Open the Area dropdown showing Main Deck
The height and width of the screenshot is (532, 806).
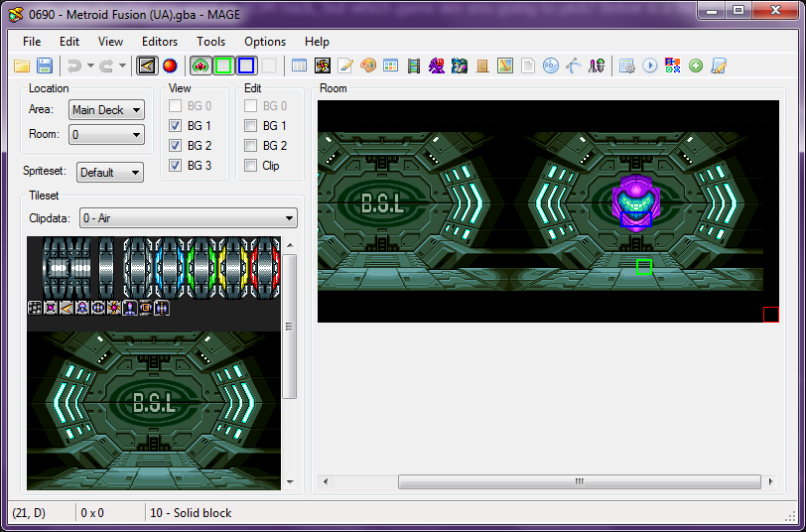(x=106, y=109)
